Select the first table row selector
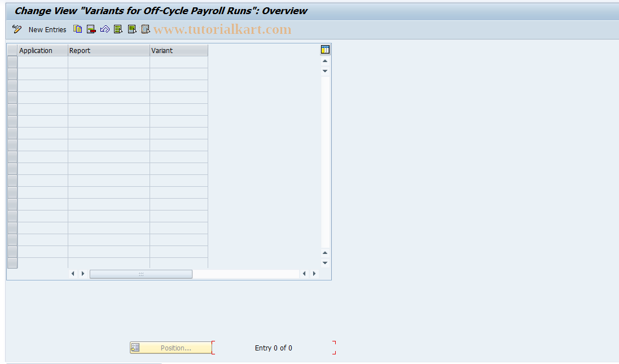This screenshot has height=364, width=619. tap(12, 62)
